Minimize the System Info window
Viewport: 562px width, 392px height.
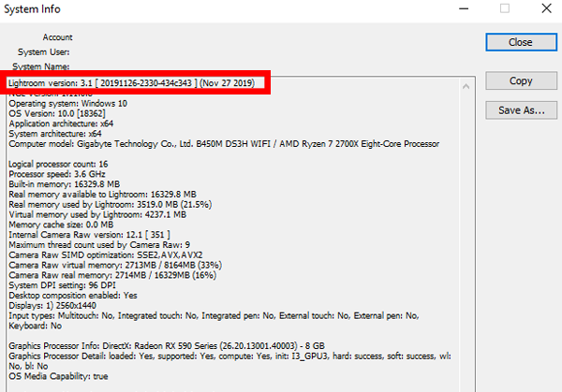pyautogui.click(x=464, y=8)
